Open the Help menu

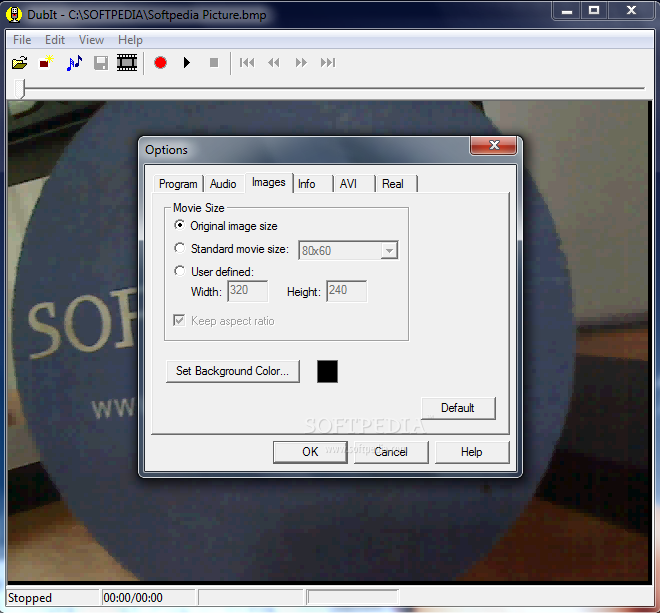130,40
